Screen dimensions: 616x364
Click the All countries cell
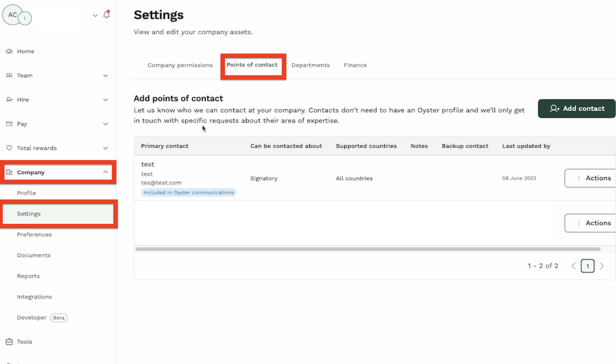[x=354, y=178]
